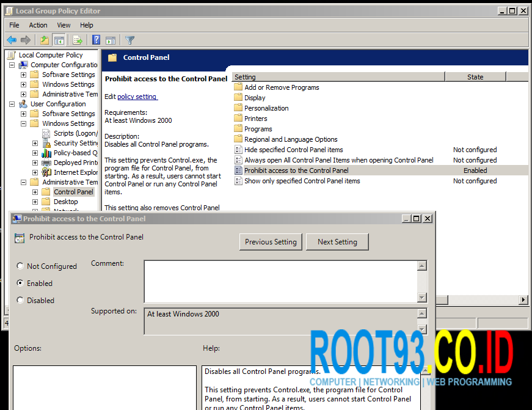Select the Disabled radio button

point(20,300)
